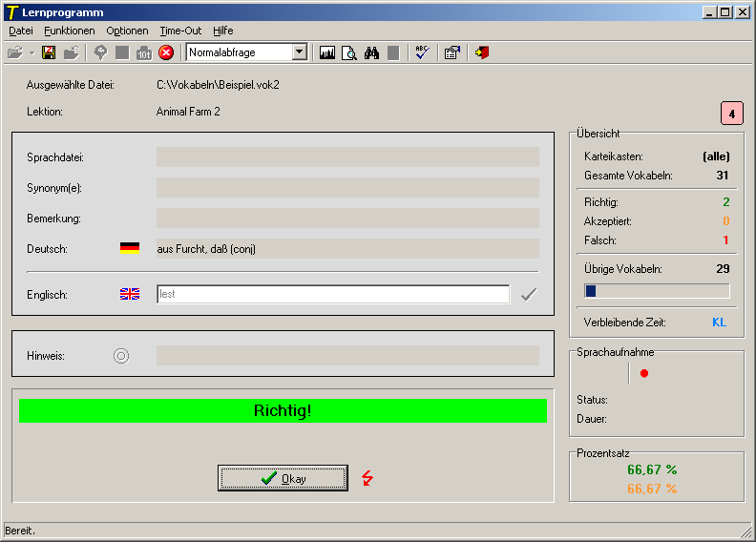
Task: Open the Funktionen menu
Action: pos(70,31)
